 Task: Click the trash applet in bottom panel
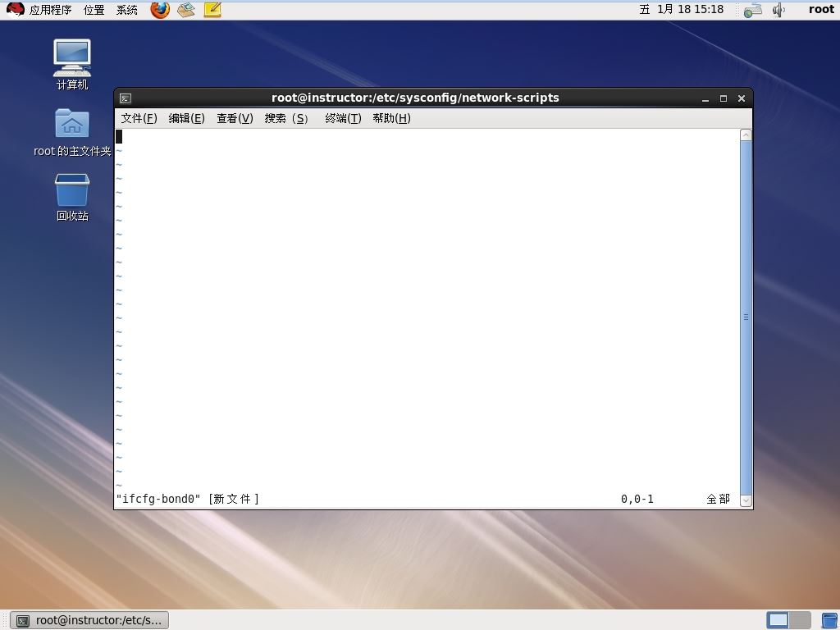[829, 620]
